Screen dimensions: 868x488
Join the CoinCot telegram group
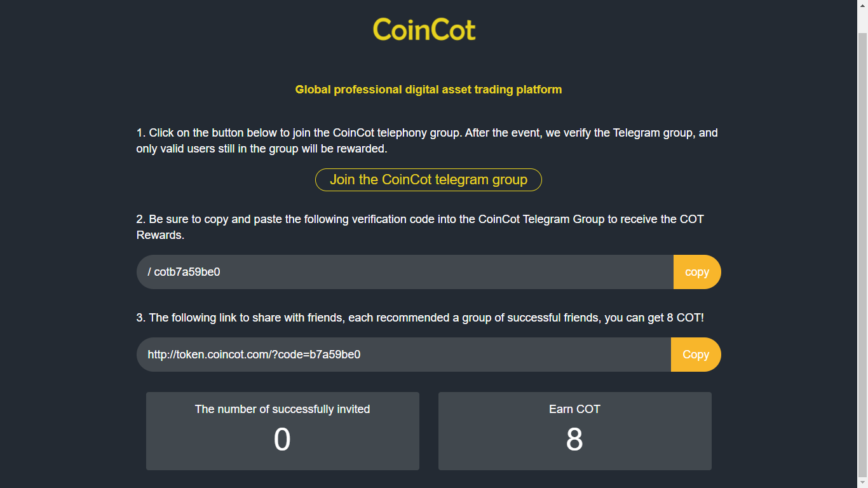click(x=428, y=180)
